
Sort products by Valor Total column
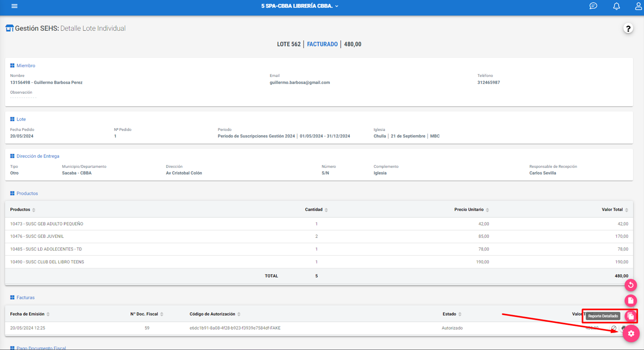pos(615,210)
